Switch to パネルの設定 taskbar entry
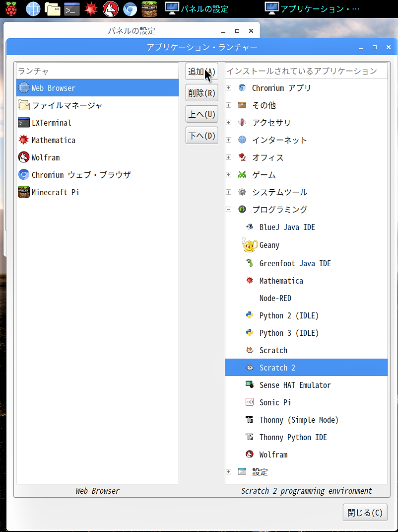This screenshot has width=398, height=532. click(x=197, y=9)
